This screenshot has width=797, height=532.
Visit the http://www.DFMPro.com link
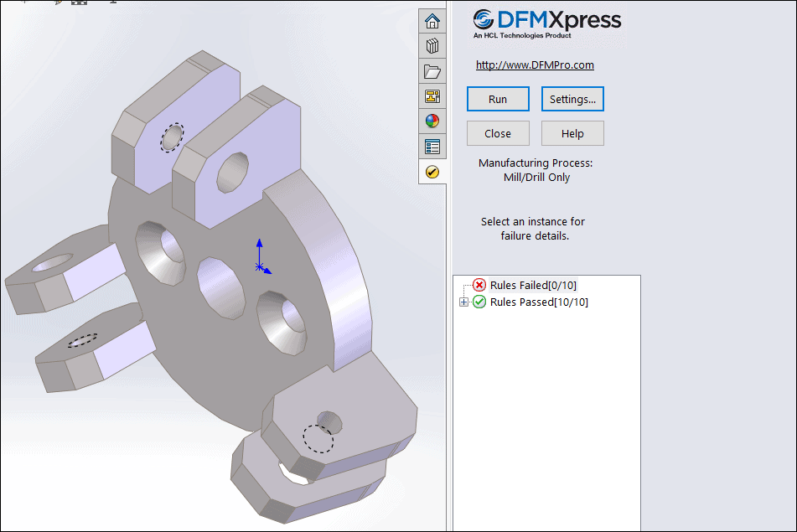pos(535,65)
